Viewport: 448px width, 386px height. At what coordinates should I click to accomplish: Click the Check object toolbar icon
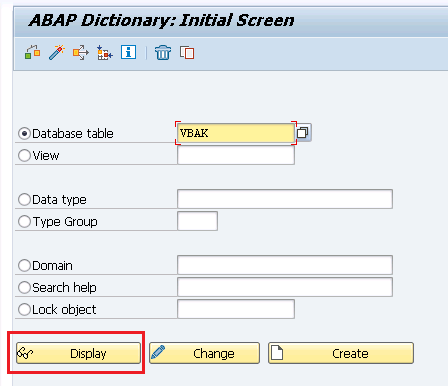point(32,52)
